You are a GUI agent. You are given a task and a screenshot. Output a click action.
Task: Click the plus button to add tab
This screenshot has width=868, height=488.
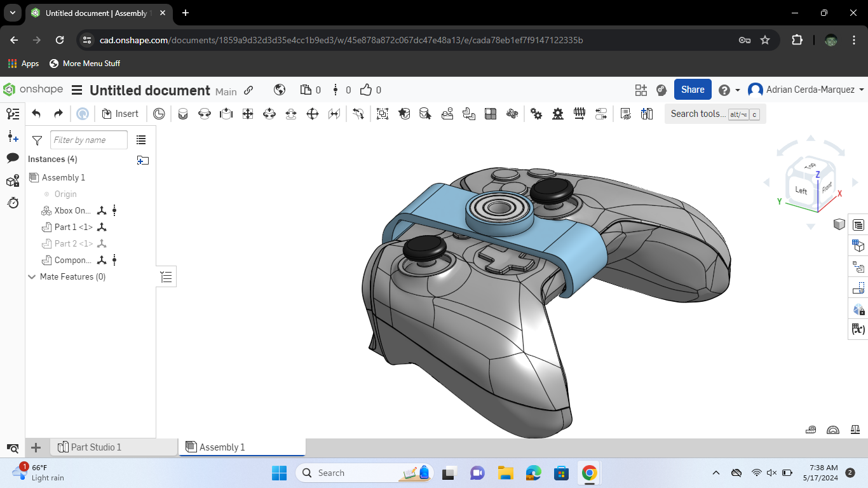(36, 447)
